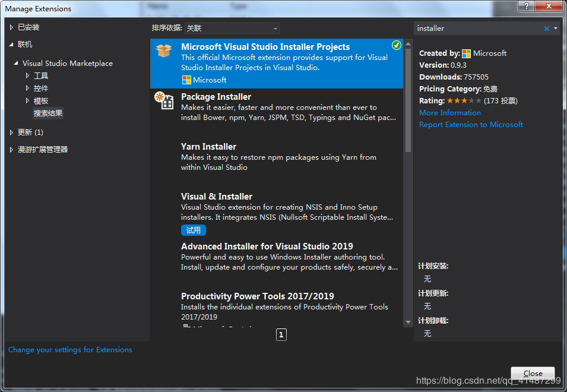Click the scrollbar down arrow
567x392 pixels.
coord(408,322)
